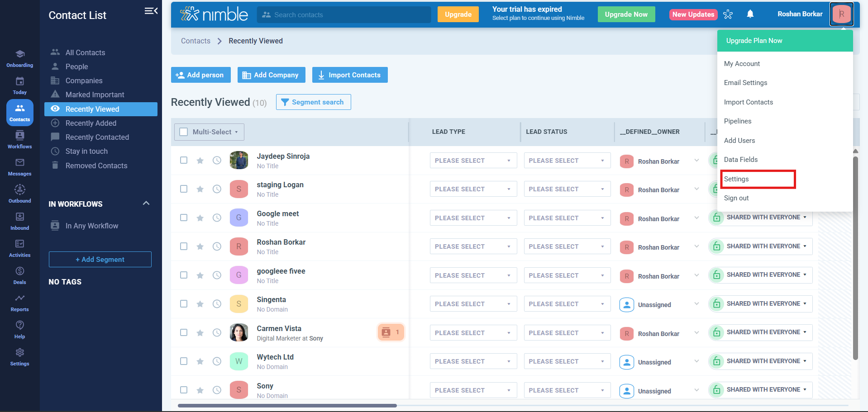
Task: Click the green Upgrade Now button
Action: 626,14
